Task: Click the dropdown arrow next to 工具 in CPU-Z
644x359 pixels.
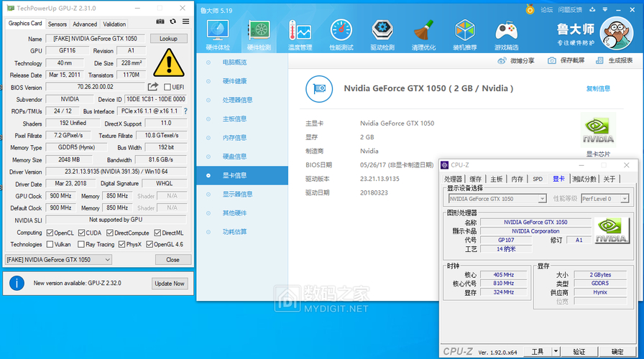Action: tap(556, 351)
